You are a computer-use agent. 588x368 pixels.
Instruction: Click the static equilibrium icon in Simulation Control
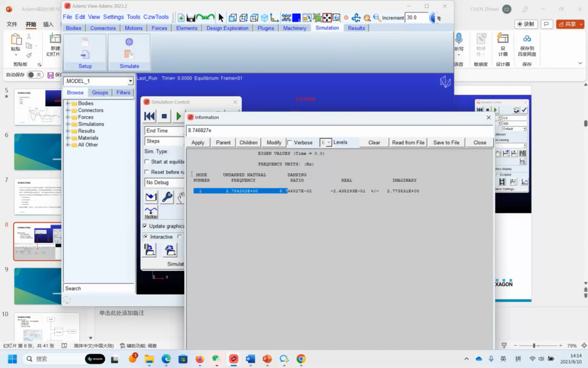click(x=151, y=197)
